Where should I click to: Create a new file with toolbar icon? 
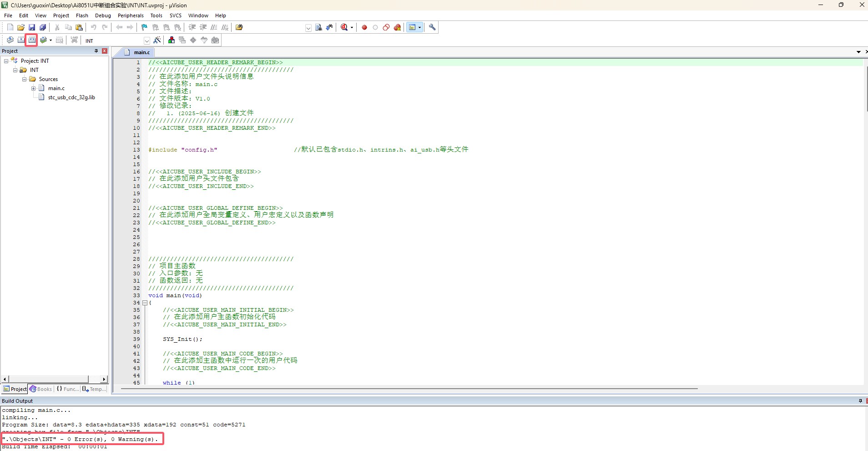(10, 27)
